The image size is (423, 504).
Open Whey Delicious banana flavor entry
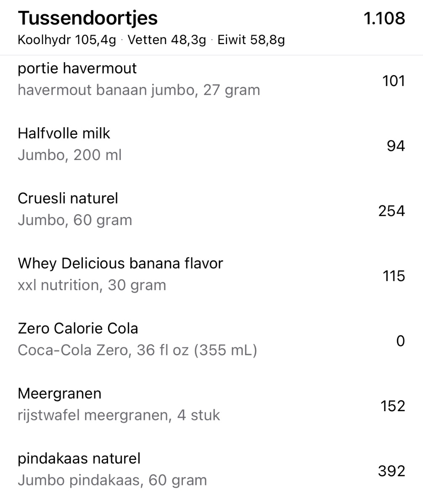120,263
